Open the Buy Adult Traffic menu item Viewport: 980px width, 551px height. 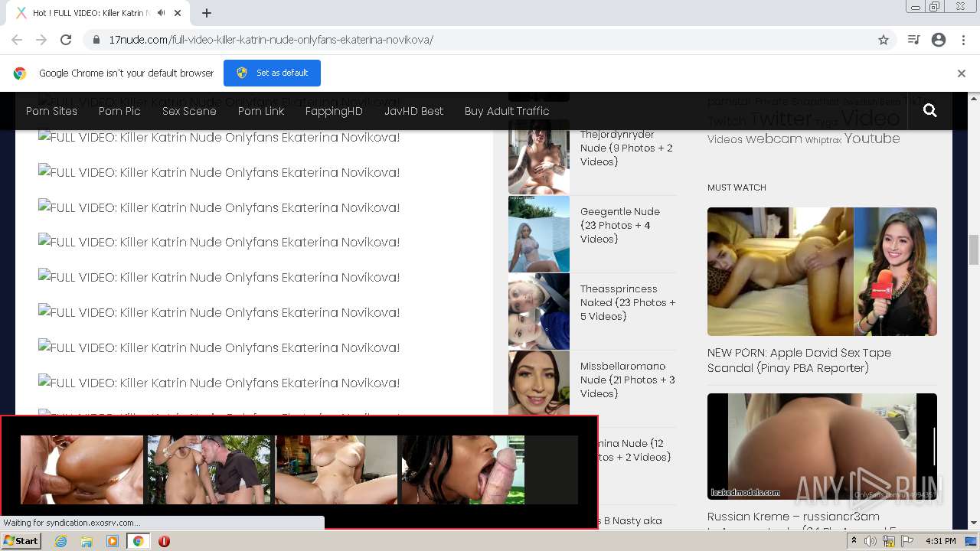[507, 111]
